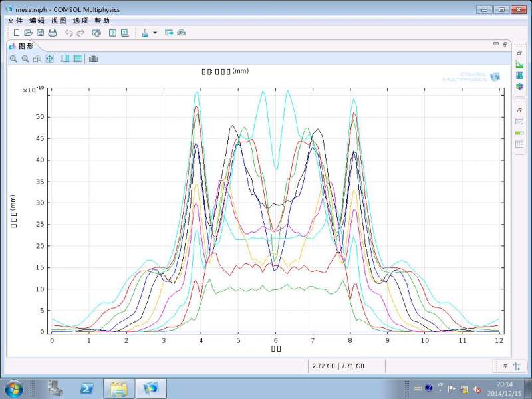Click the Print icon in main toolbar
532x399 pixels.
tap(52, 33)
